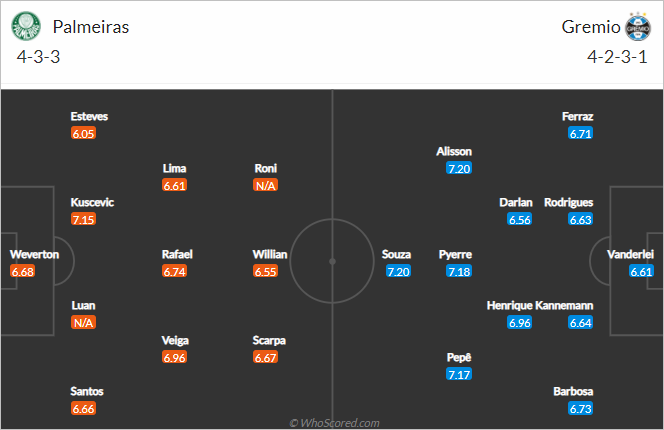Click the Palmeiras club crest icon
Screen dimensions: 664x430
click(x=26, y=26)
